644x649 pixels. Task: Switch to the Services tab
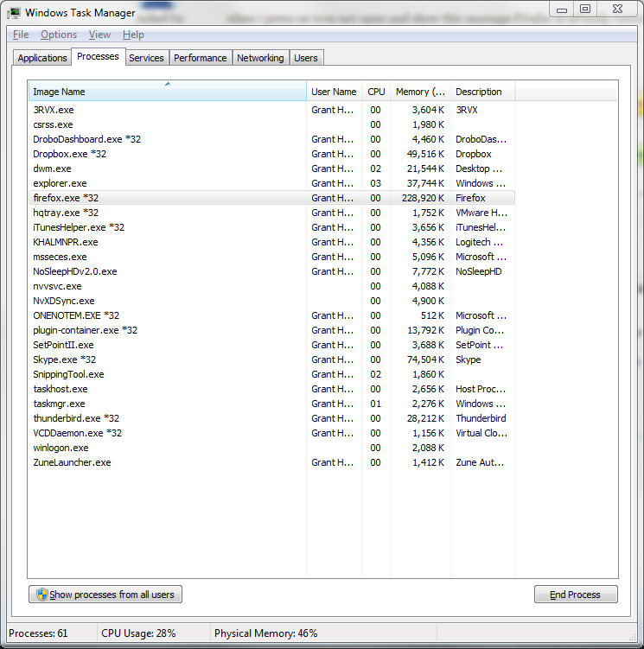tap(146, 58)
